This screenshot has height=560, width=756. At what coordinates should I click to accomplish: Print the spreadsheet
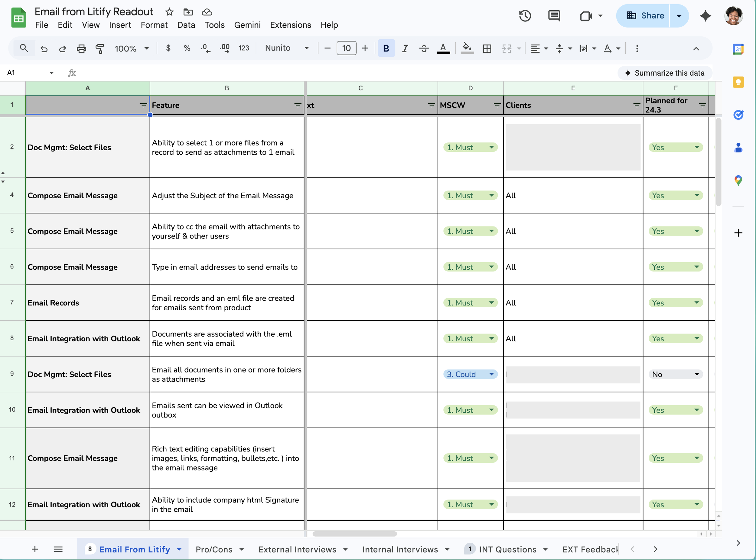(x=81, y=48)
